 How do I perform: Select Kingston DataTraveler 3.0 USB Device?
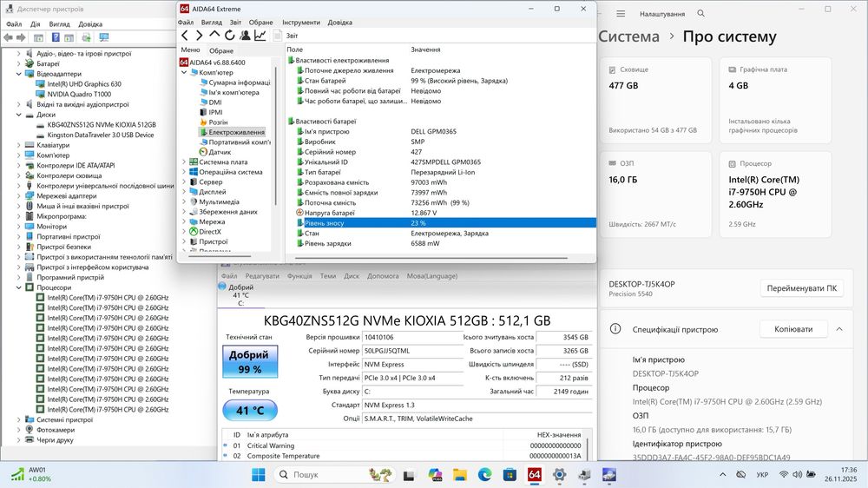tap(95, 135)
